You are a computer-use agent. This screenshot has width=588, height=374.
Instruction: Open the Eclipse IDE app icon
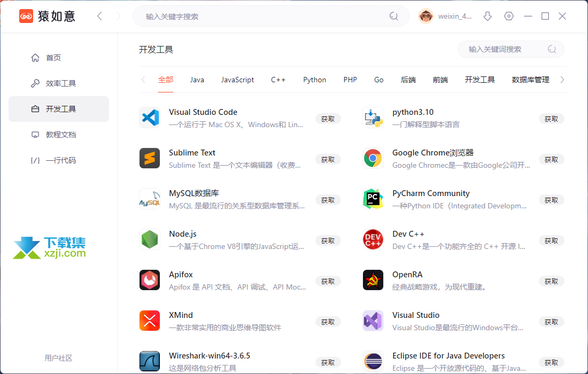point(373,361)
